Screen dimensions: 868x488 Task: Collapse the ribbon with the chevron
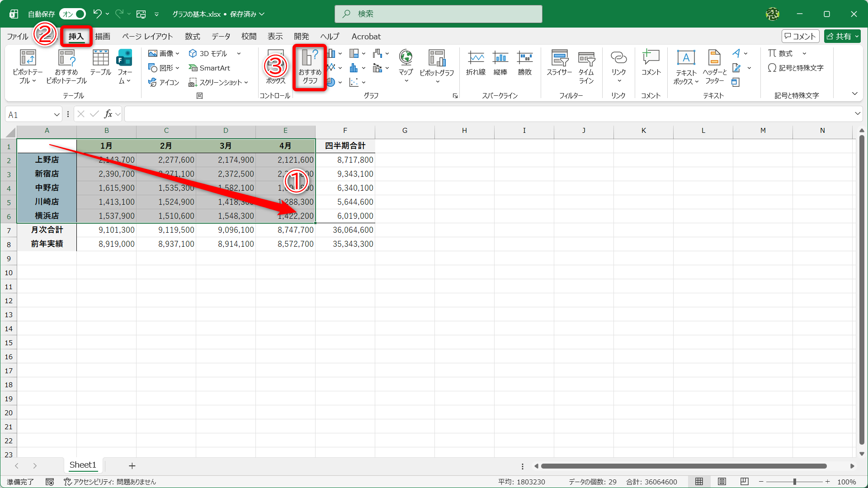pyautogui.click(x=854, y=94)
